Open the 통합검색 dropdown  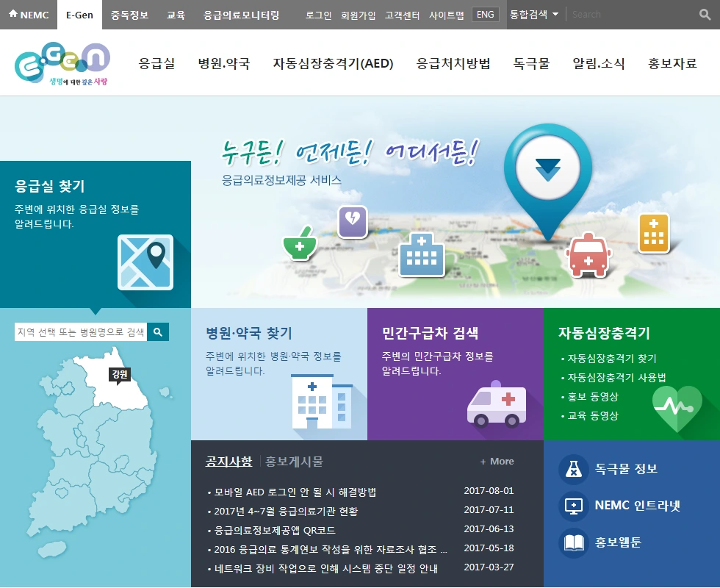coord(534,14)
